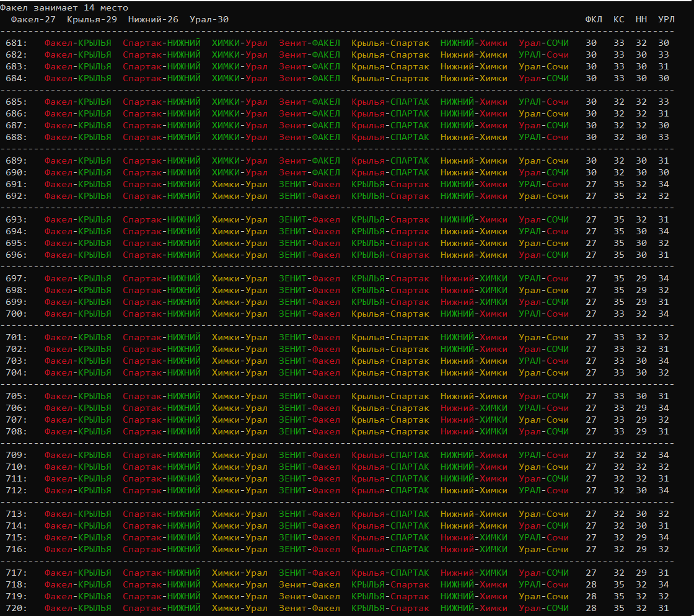This screenshot has width=694, height=616.
Task: Select 'Урал-30' in the summary line
Action: (x=209, y=19)
